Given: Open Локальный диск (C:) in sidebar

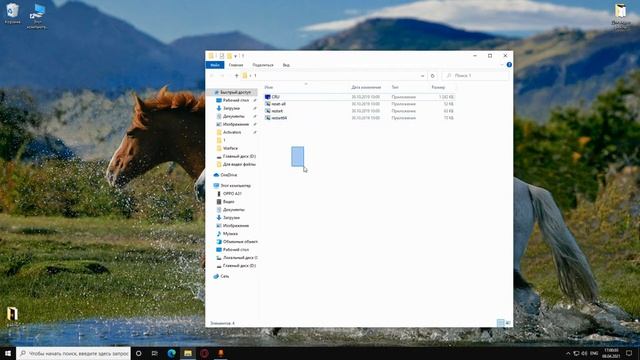Looking at the screenshot, I should click(240, 258).
